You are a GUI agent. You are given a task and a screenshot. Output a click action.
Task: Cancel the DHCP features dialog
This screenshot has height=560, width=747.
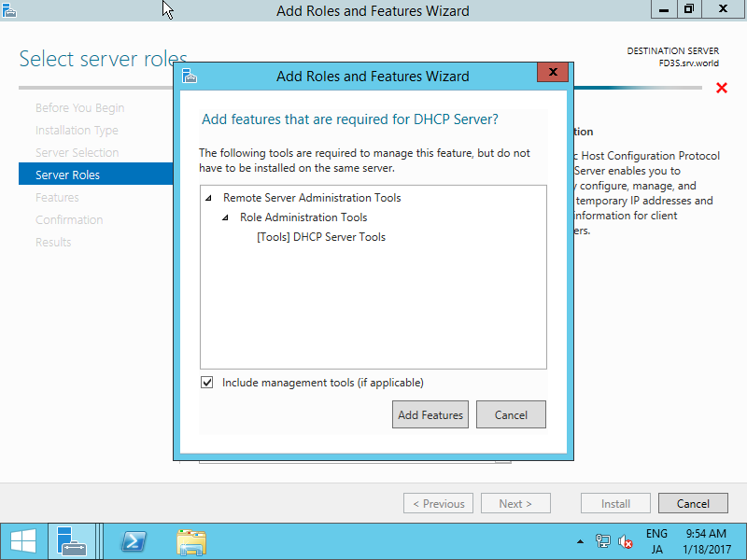coord(511,414)
